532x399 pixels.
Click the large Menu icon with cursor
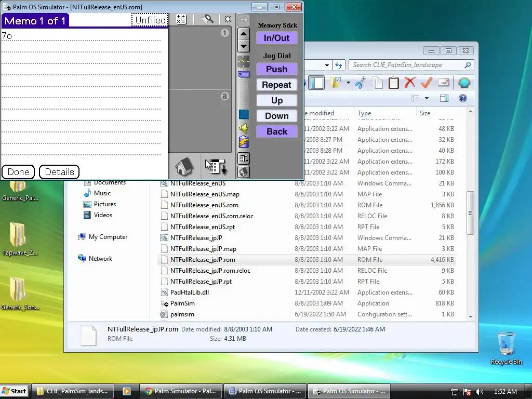point(216,167)
